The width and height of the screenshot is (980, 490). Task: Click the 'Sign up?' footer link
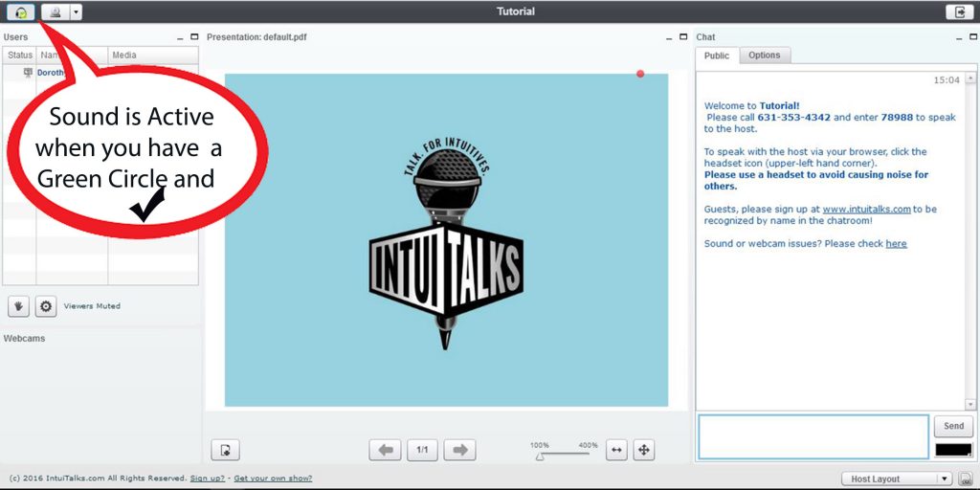(208, 479)
